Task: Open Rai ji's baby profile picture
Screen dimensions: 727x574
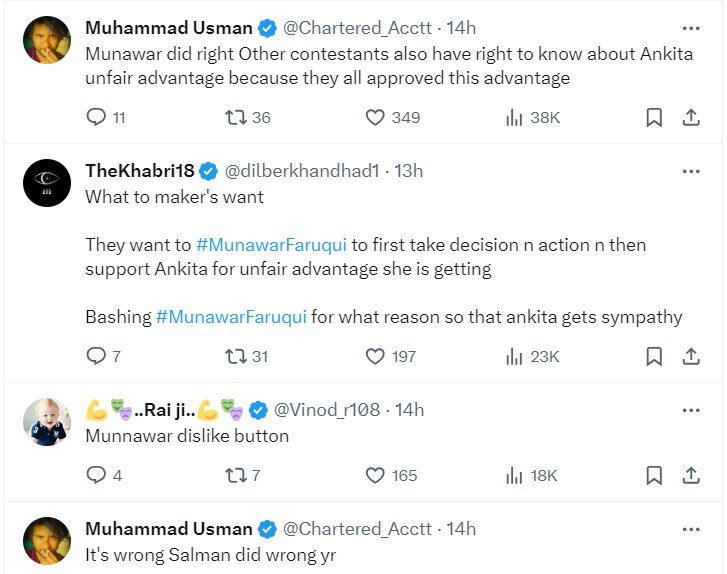Action: pyautogui.click(x=46, y=421)
